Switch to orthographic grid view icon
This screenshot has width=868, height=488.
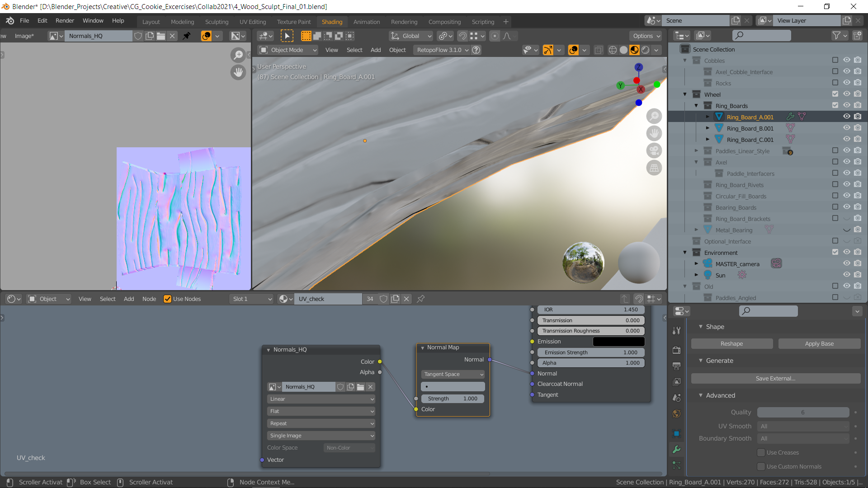point(654,168)
